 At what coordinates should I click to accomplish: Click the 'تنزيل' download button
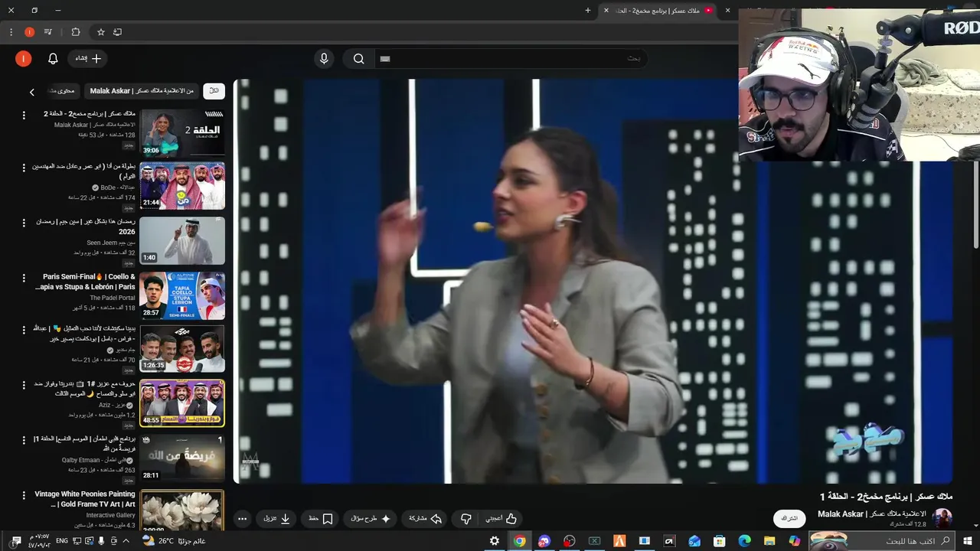click(x=277, y=519)
